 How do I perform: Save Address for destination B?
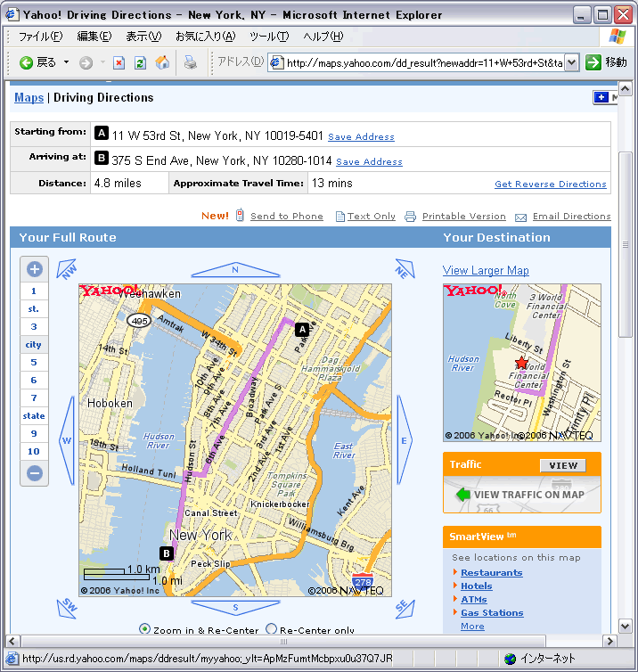pyautogui.click(x=370, y=161)
